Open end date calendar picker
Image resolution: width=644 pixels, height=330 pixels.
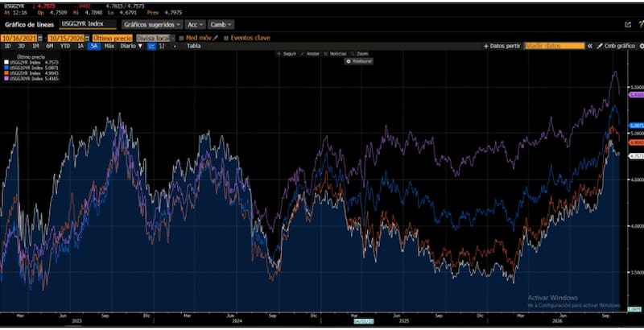click(x=87, y=38)
